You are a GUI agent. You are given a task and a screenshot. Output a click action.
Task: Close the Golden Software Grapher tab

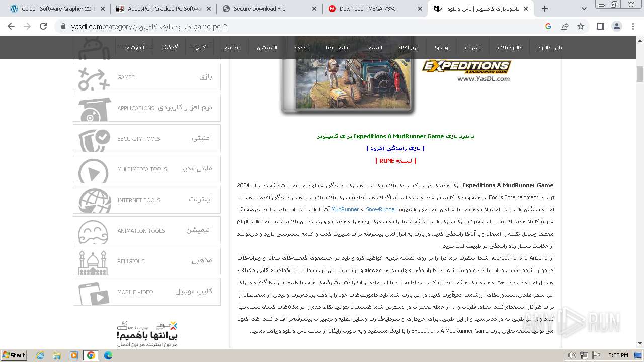click(103, 9)
